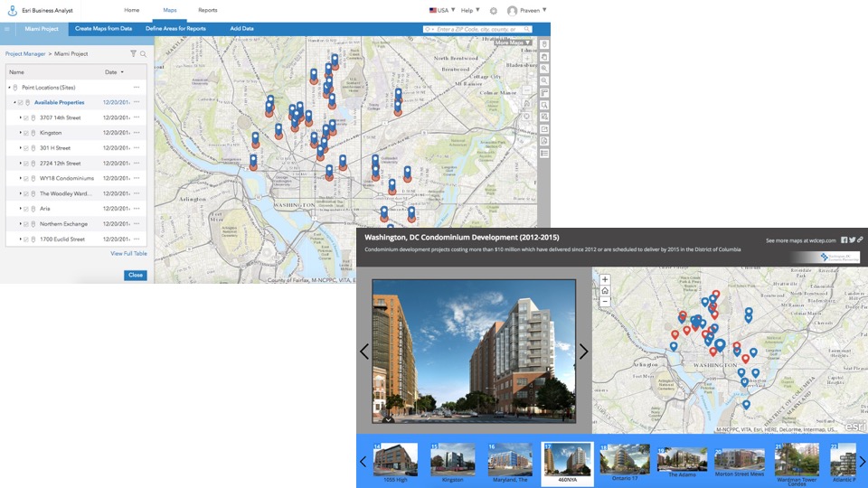Open the Help dropdown menu
Screen dimensions: 868x488
point(470,10)
